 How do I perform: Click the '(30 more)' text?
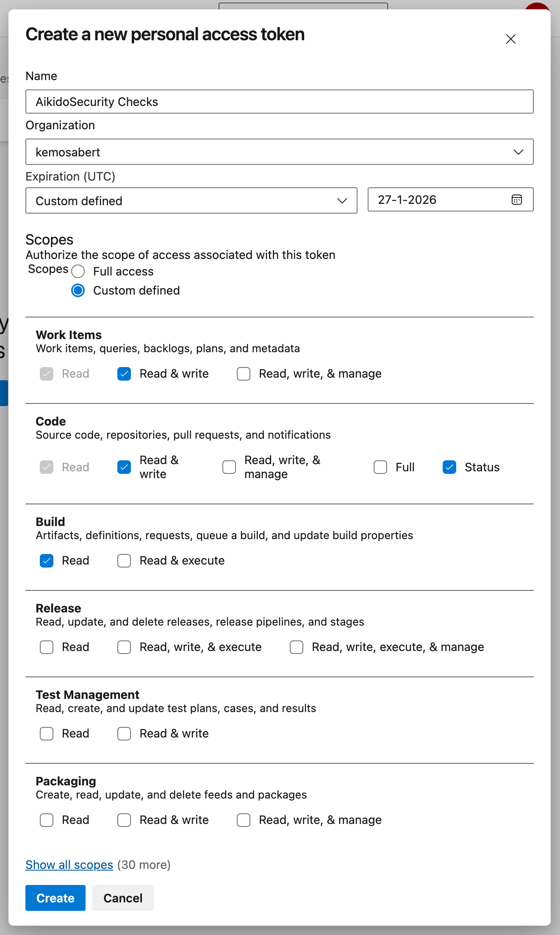tap(144, 865)
